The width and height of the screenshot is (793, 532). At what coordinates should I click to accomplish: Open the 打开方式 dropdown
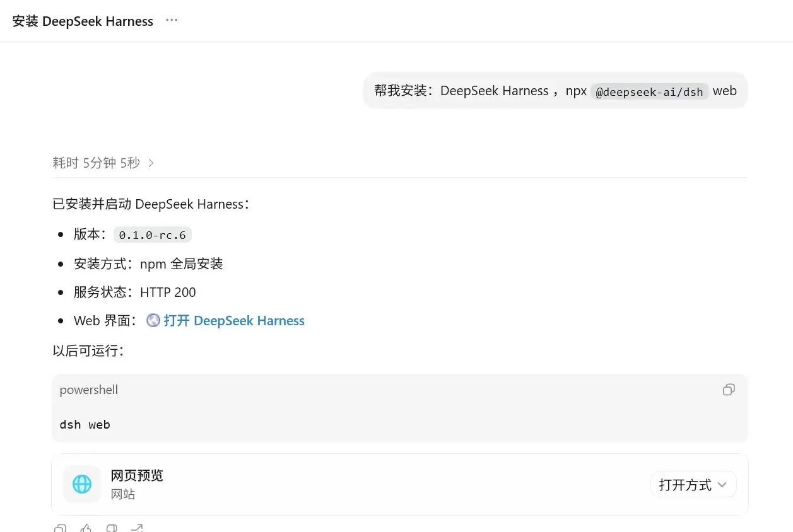pyautogui.click(x=693, y=484)
